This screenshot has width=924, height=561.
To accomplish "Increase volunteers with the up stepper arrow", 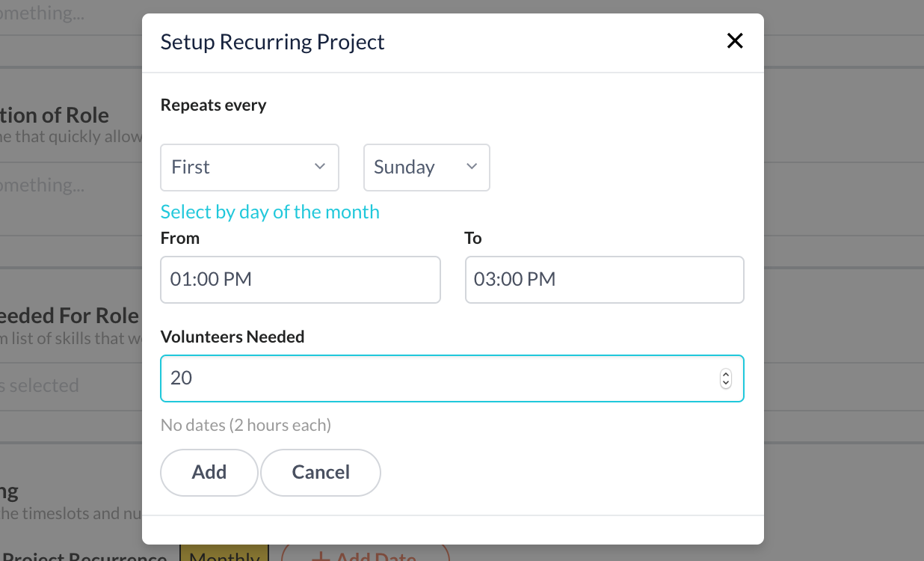I will pyautogui.click(x=725, y=374).
